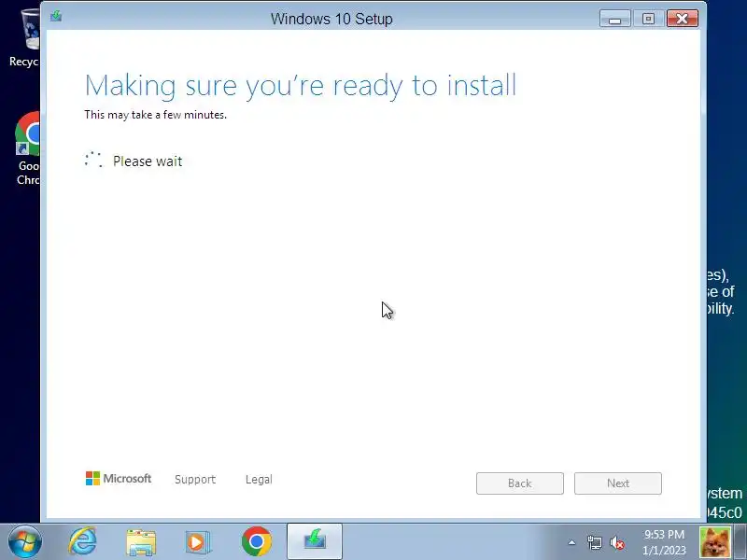Viewport: 747px width, 560px height.
Task: Click the Microsoft logo in Setup footer
Action: 119,478
